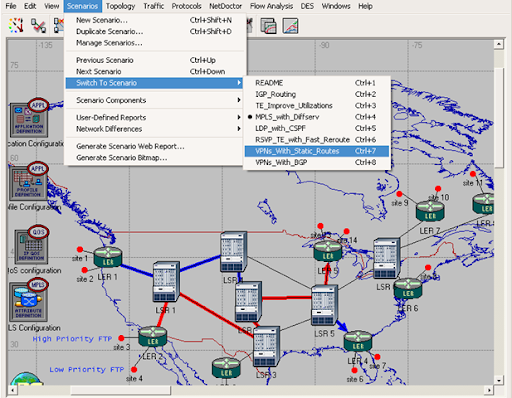Select the MPLS Attribute Definition icon
Viewport: 512px width, 398px height.
(28, 302)
